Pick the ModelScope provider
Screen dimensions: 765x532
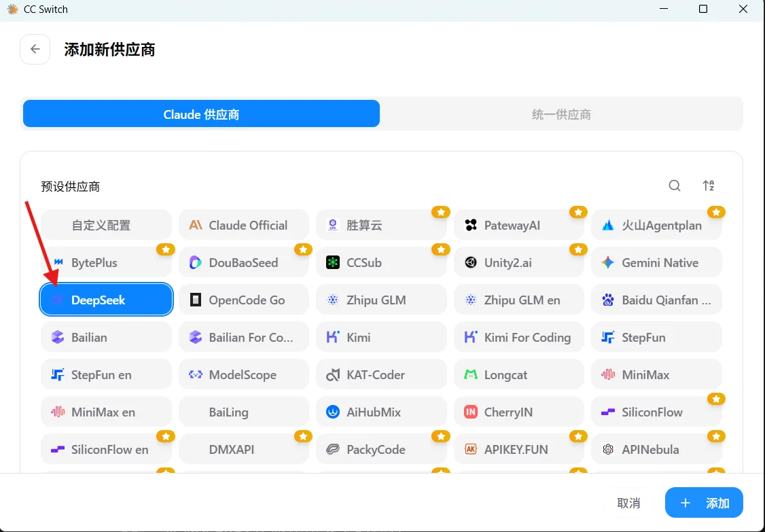[x=244, y=375]
